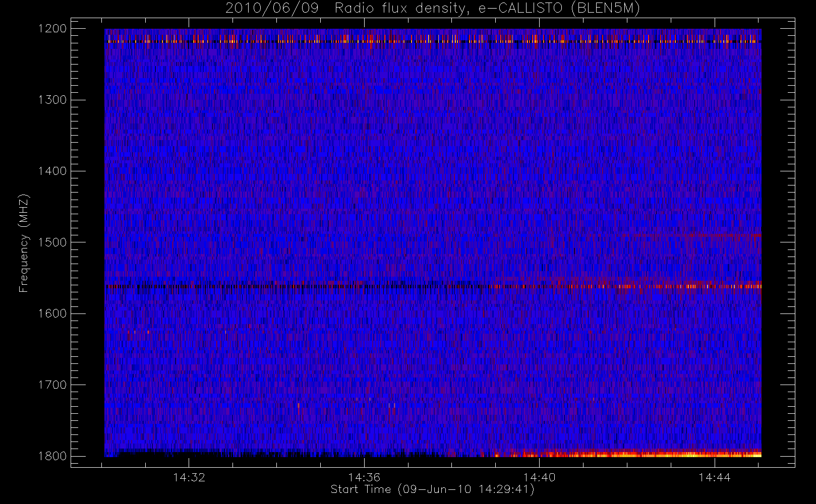Screen dimensions: 816x504
Task: Click the 1400 frequency tick label
Action: [52, 171]
